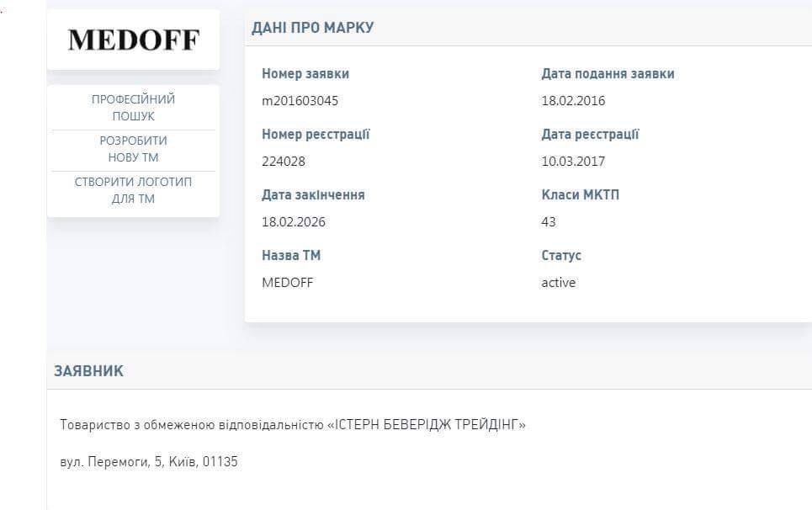This screenshot has height=510, width=812.
Task: Click the Статус label
Action: (x=561, y=256)
